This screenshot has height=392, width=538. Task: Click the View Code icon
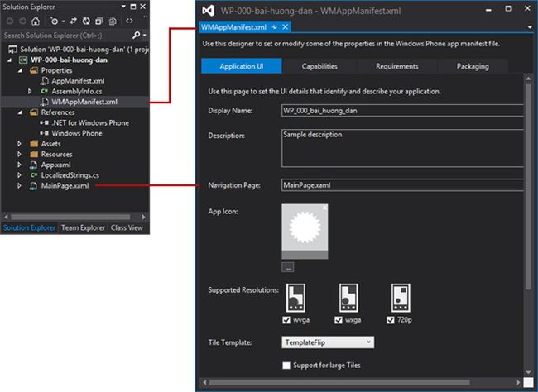[x=129, y=21]
